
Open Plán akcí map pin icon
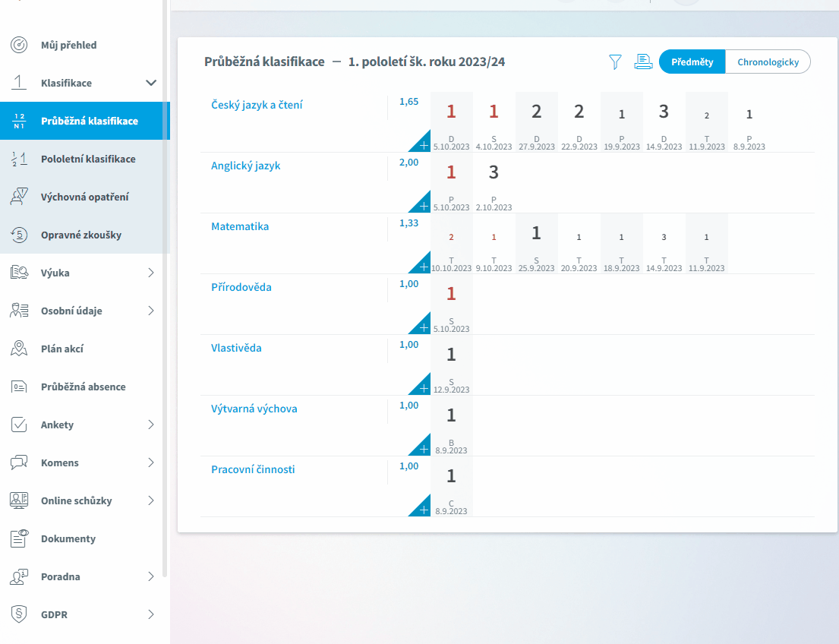coord(20,349)
